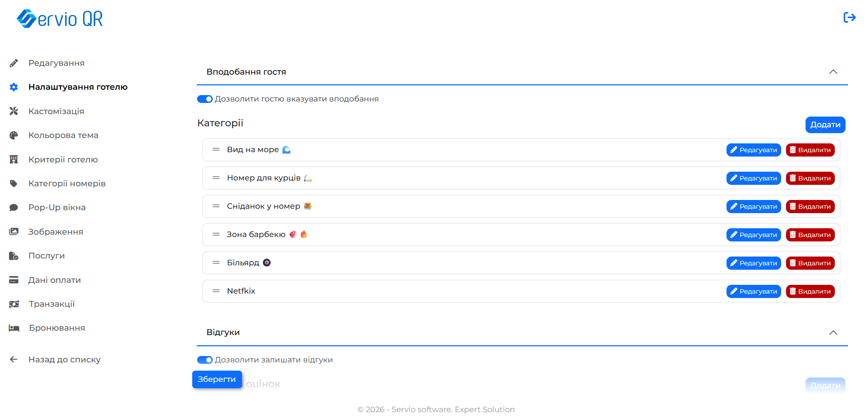Click the building icon for Критерії готелю
Viewport: 868px width, 417px height.
point(14,159)
